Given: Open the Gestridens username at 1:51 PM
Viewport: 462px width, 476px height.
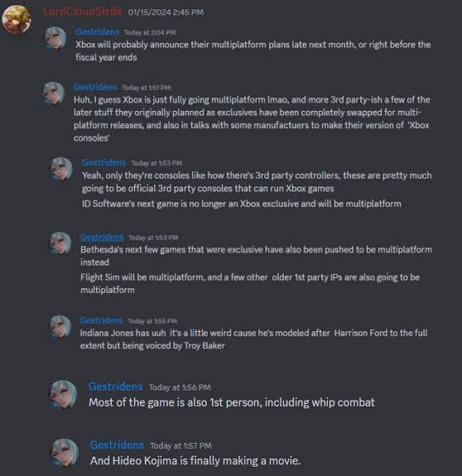Looking at the screenshot, I should (95, 87).
